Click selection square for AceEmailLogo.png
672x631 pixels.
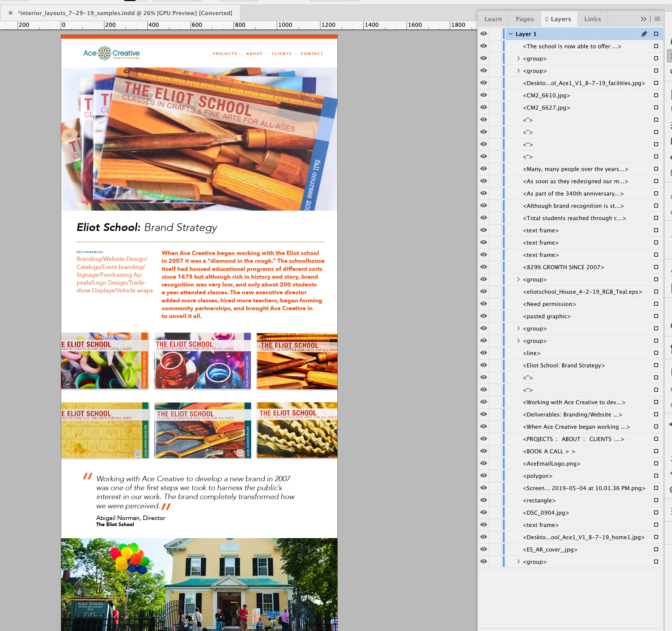[656, 463]
